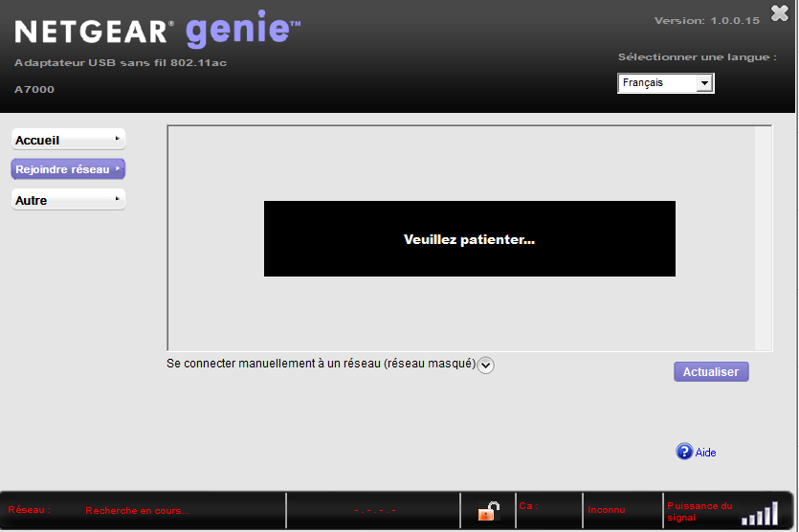The width and height of the screenshot is (799, 532).
Task: Click the arrow on Accueil button
Action: point(117,139)
